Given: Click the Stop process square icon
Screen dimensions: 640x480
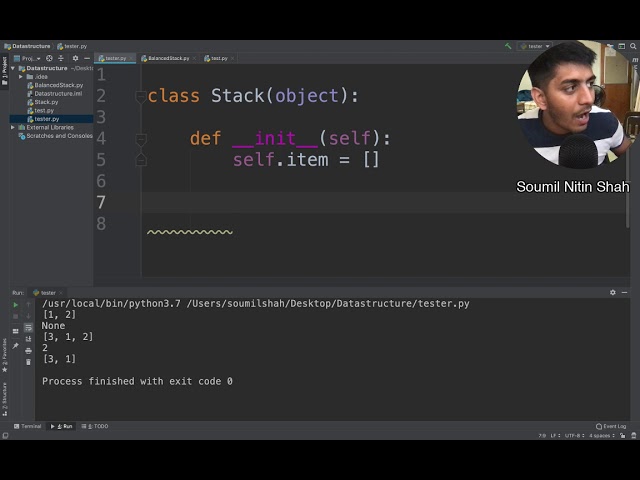Looking at the screenshot, I should 16,316.
